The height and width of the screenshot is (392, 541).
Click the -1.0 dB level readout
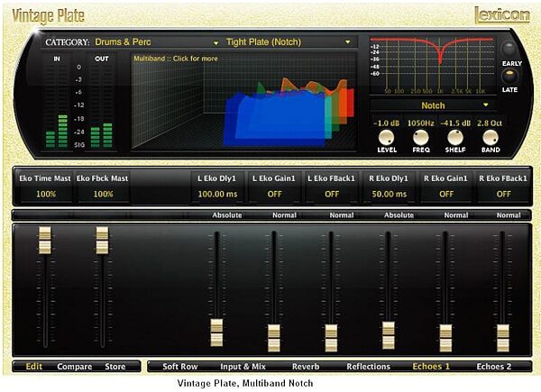(387, 123)
